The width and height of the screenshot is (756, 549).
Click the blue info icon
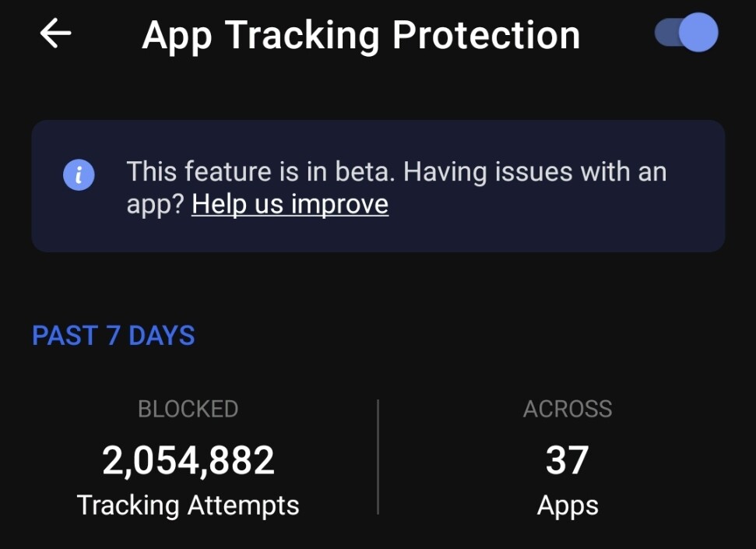click(79, 175)
